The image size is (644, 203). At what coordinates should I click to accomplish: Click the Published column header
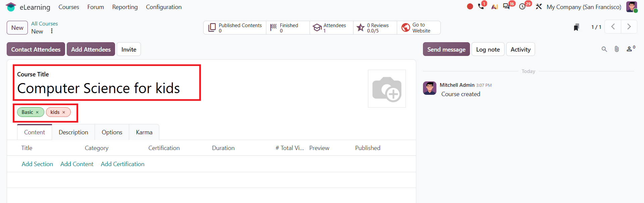368,148
